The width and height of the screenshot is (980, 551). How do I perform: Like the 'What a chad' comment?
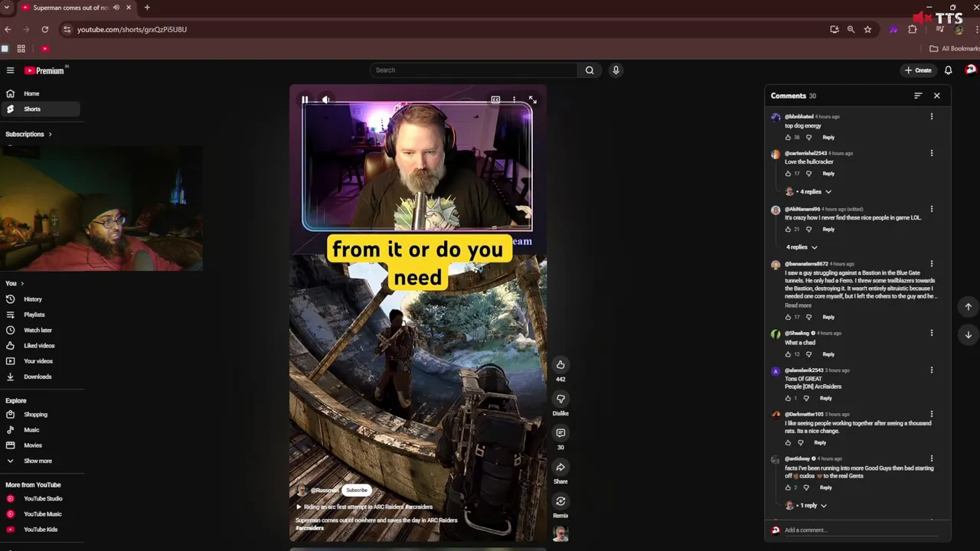click(x=788, y=354)
